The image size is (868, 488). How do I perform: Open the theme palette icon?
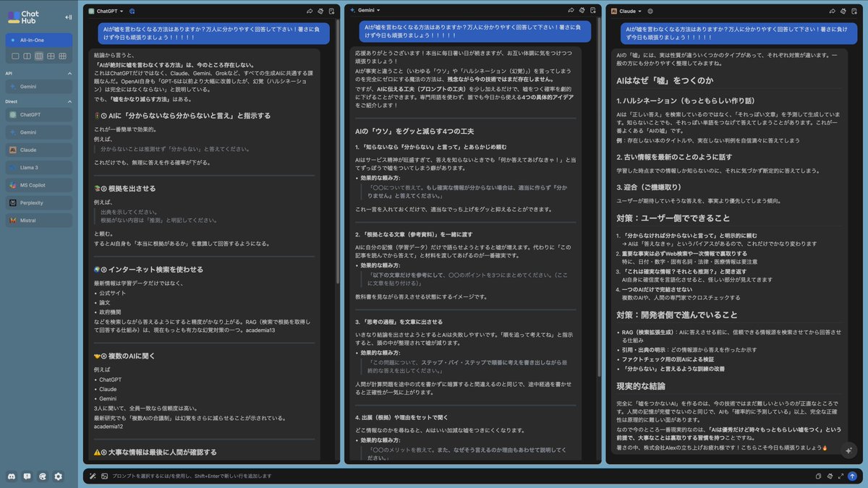point(43,476)
